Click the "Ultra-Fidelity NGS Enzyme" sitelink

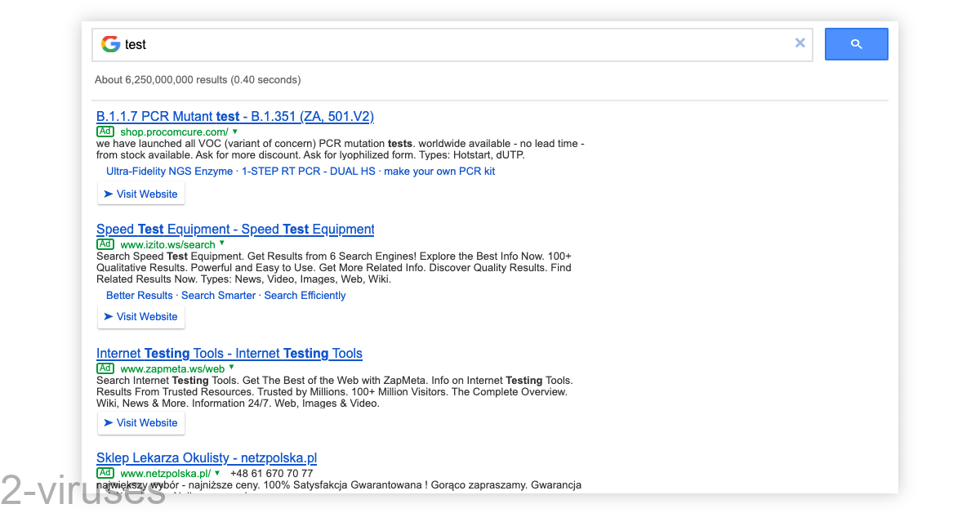point(168,171)
